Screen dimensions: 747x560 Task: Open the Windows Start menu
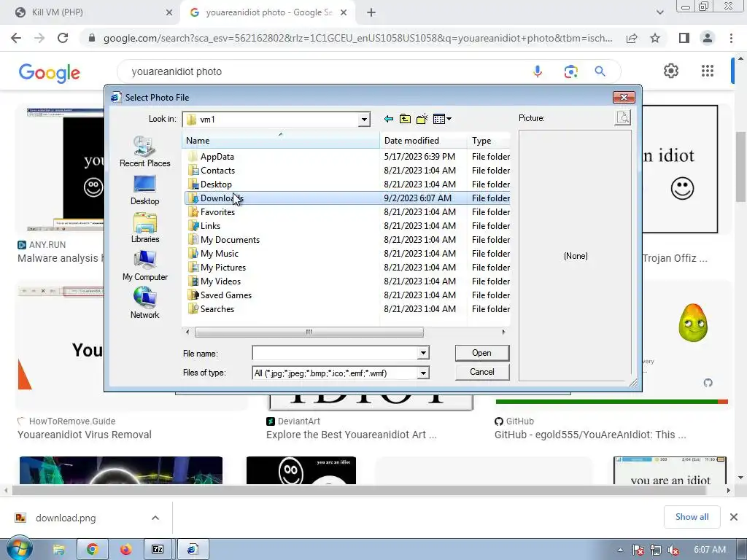pos(19,550)
